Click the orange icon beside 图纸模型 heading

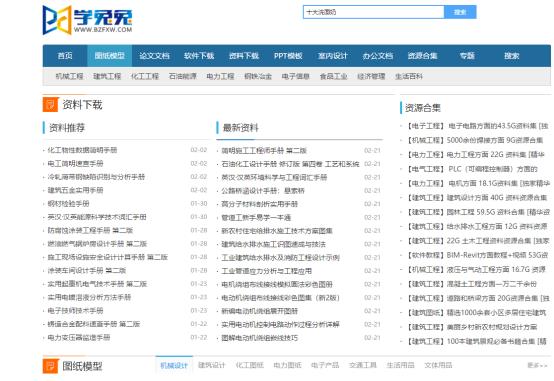50,366
